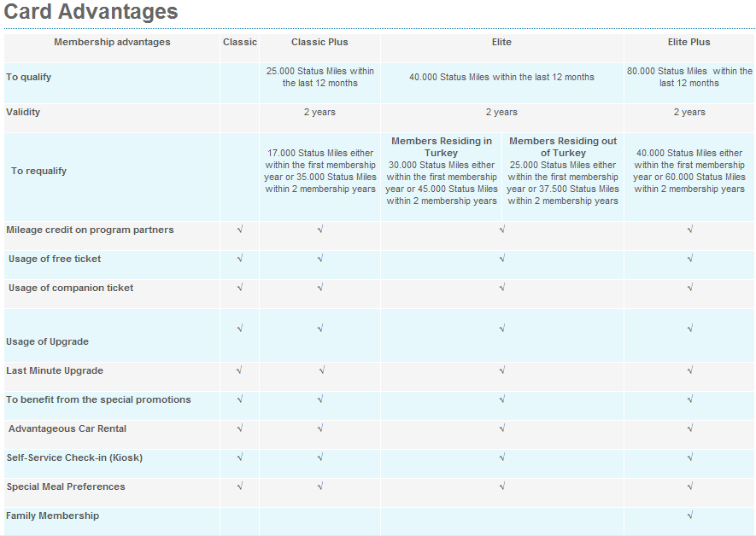Click Elite Plus checkmark for Family Membership
Screen dimensions: 756x536
coord(690,516)
